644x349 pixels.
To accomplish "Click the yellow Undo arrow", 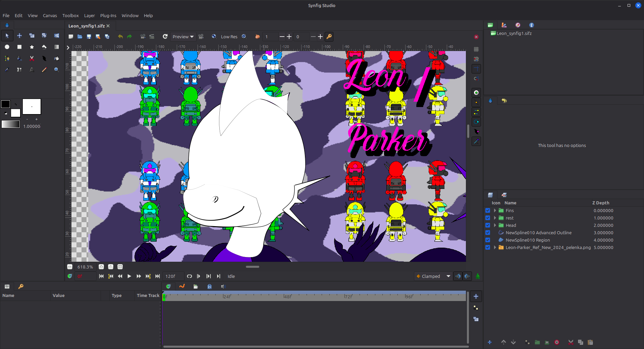I will pyautogui.click(x=120, y=37).
